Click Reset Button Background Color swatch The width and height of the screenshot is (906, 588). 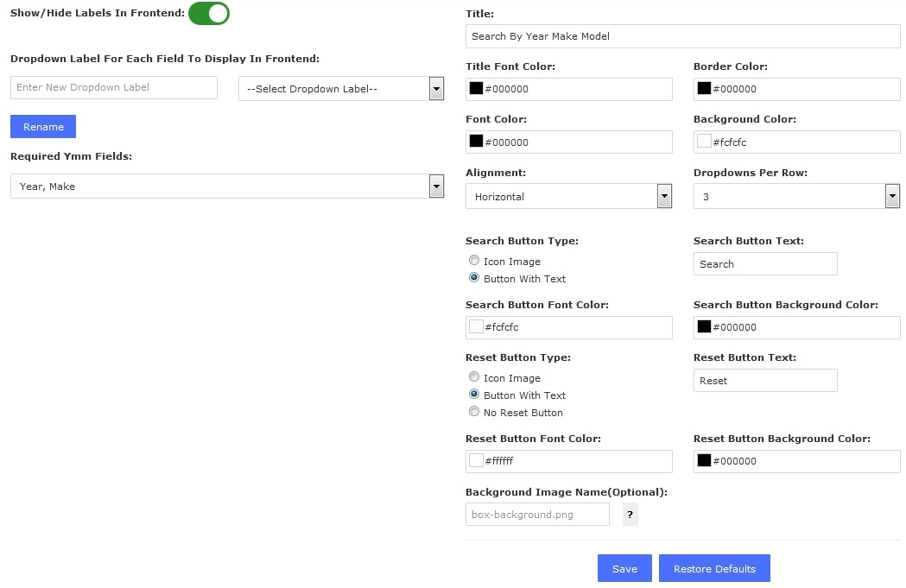click(704, 461)
